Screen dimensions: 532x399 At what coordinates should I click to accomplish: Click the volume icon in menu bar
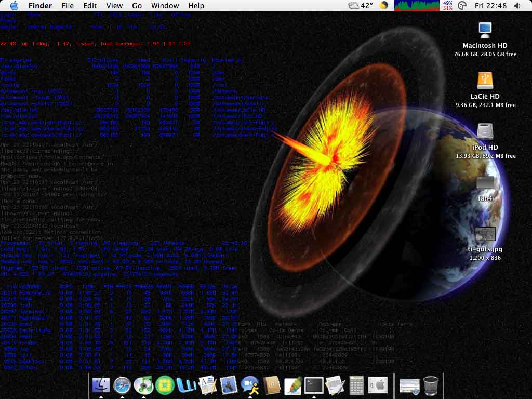point(517,6)
